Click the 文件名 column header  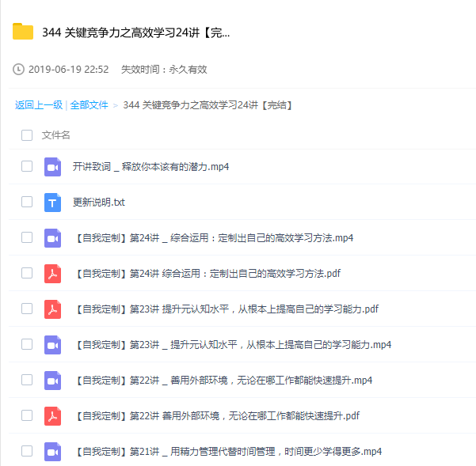click(56, 135)
